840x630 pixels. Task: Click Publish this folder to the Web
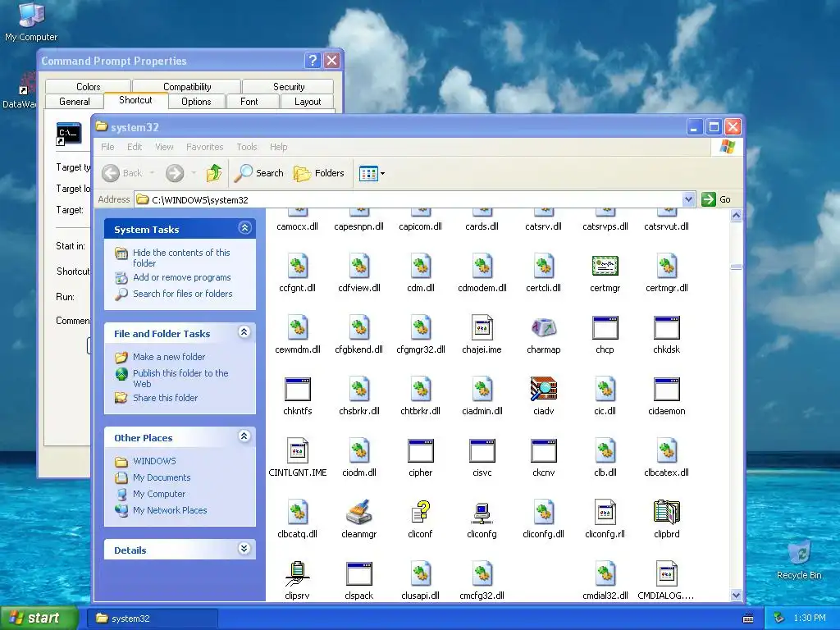180,378
